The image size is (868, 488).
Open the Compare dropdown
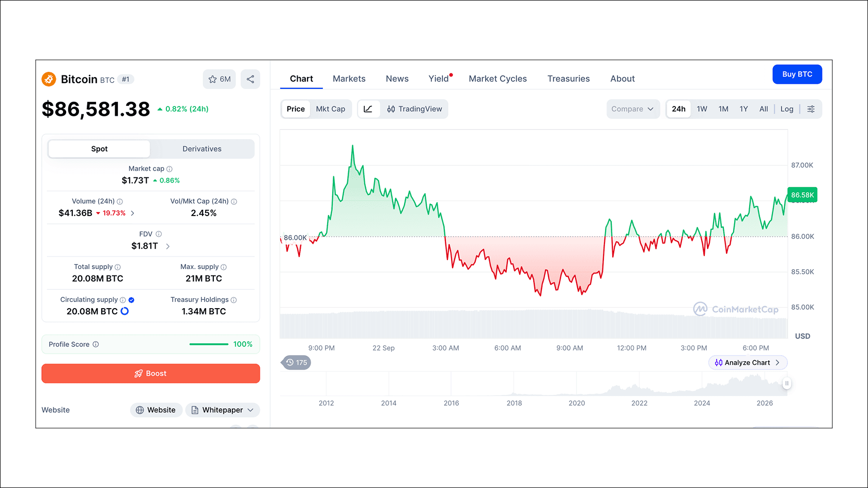pyautogui.click(x=633, y=109)
